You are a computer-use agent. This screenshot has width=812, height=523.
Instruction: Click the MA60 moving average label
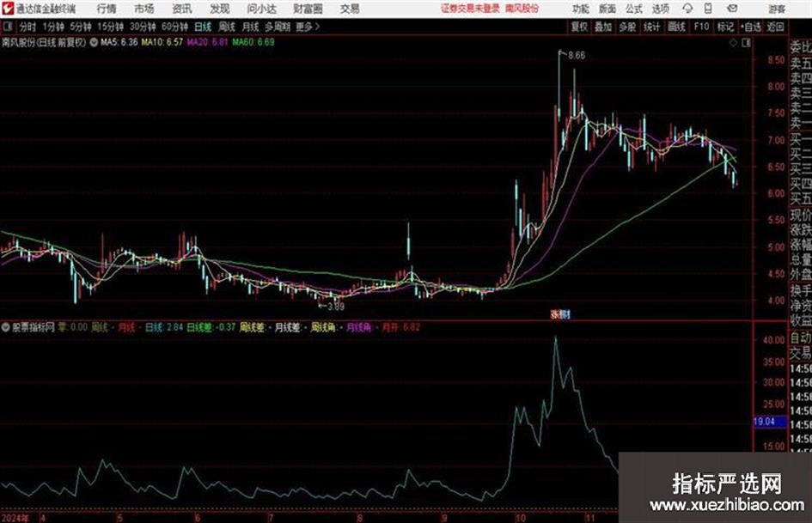tap(253, 42)
